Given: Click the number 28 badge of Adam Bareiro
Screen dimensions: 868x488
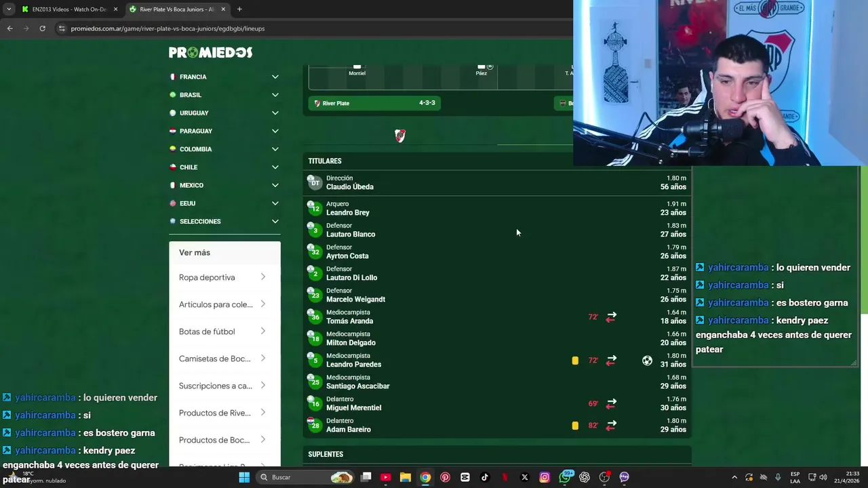Looking at the screenshot, I should point(315,425).
